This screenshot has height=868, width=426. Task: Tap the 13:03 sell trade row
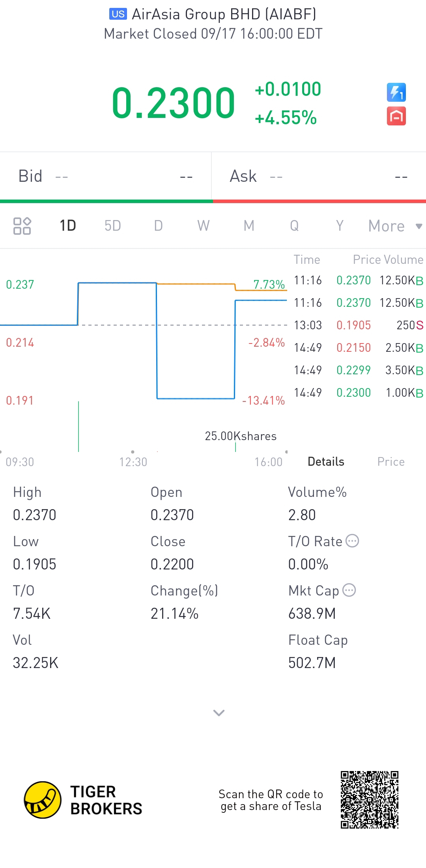tap(358, 325)
